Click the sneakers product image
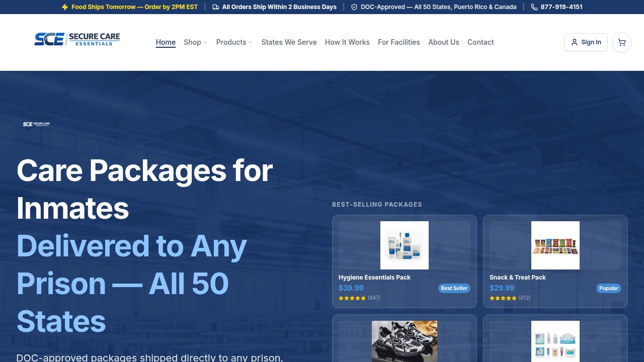The image size is (644, 362). 405,341
